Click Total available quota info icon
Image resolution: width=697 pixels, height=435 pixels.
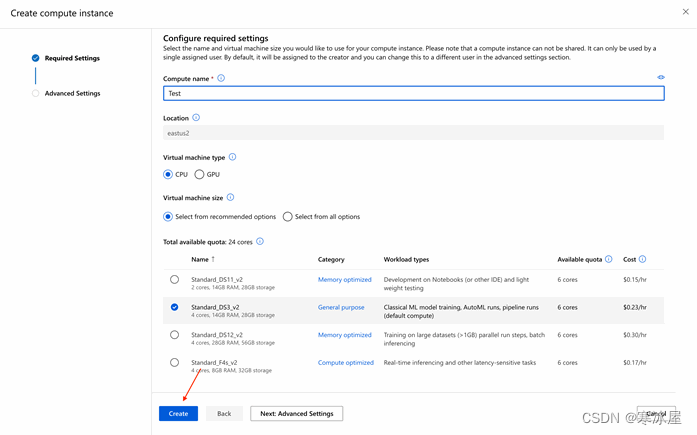coord(260,241)
